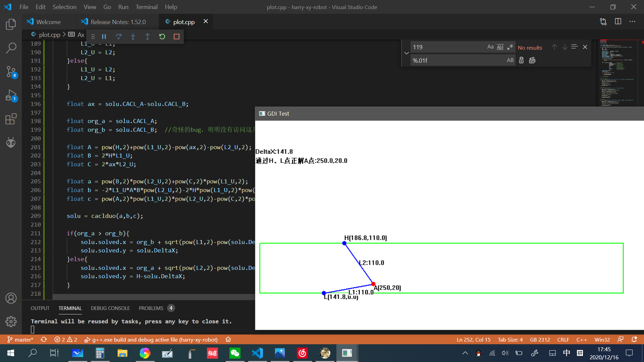Click Ln 252, Col 15 in status bar
This screenshot has height=362, width=644.
click(474, 340)
